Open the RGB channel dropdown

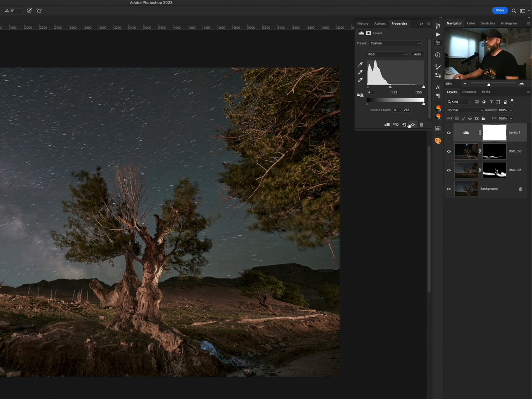point(387,54)
